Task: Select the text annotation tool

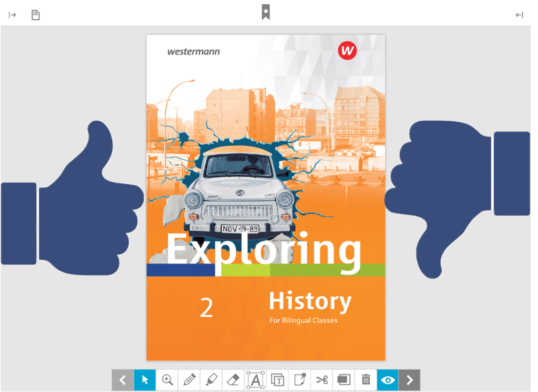Action: [x=255, y=380]
